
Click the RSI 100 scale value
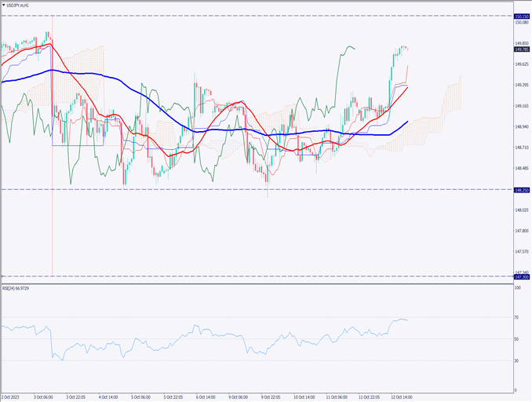(517, 289)
